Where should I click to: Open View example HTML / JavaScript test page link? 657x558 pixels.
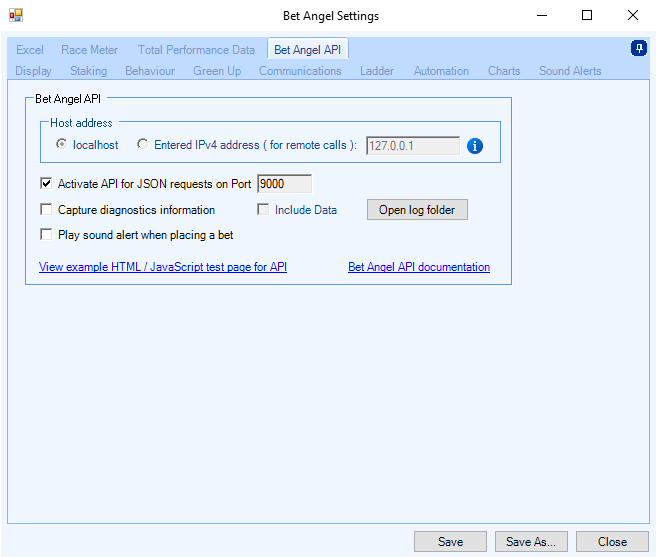pos(163,267)
